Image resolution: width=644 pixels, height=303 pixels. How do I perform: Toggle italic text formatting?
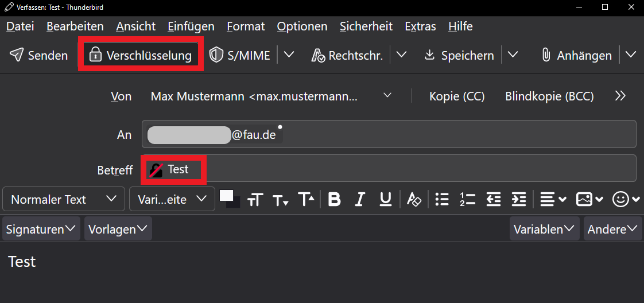360,199
